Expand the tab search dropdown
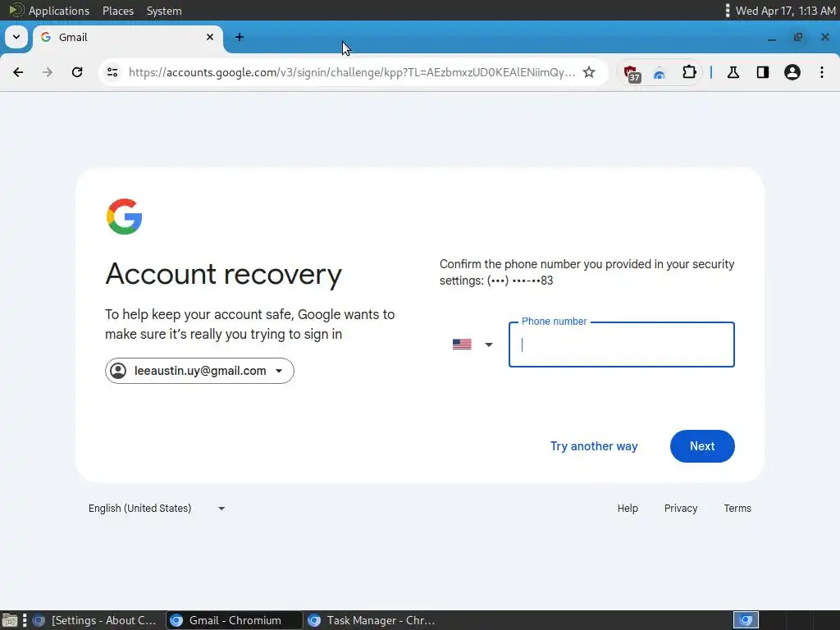 [16, 37]
